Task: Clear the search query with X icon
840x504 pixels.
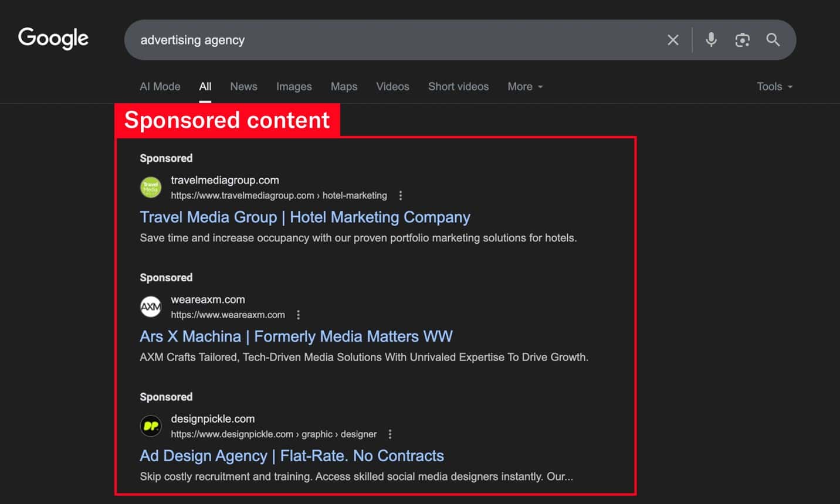Action: 673,40
